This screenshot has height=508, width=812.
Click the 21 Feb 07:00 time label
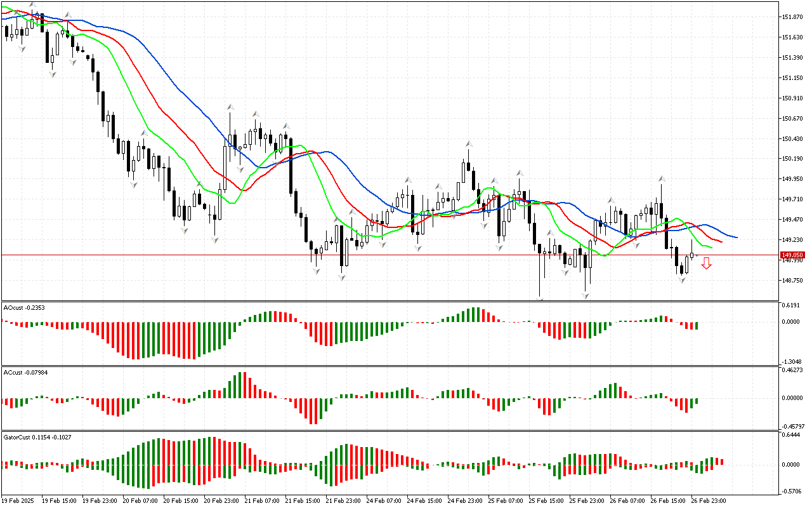coord(262,501)
